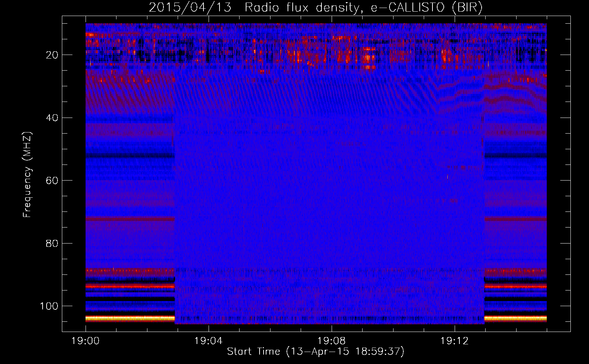This screenshot has height=364, width=589.
Task: Click the '20' frequency tick label
Action: coord(52,55)
